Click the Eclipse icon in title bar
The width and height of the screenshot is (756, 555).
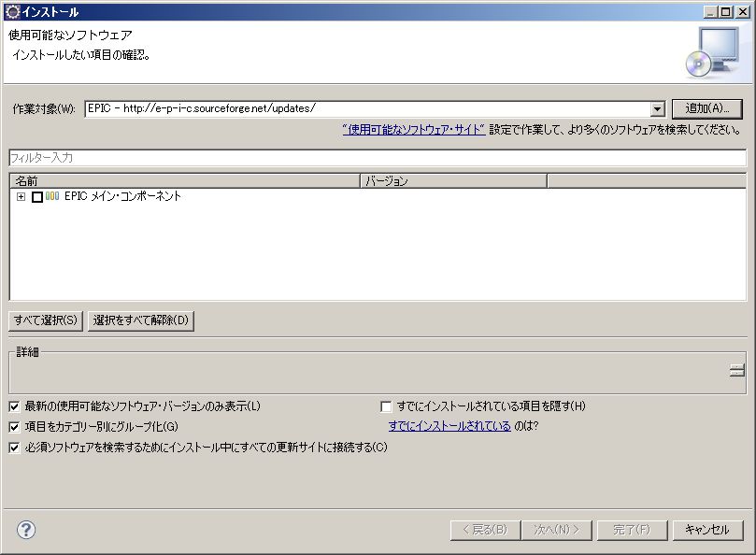pyautogui.click(x=13, y=11)
